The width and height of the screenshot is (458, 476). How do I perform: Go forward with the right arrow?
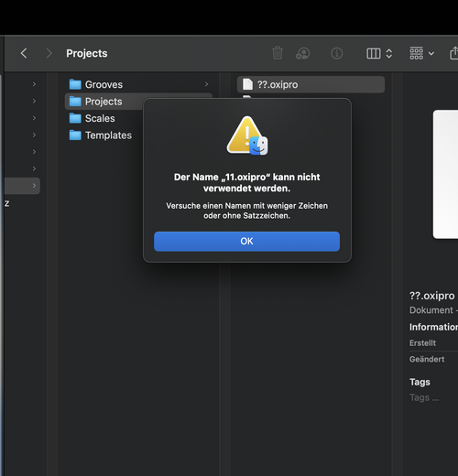tap(49, 53)
